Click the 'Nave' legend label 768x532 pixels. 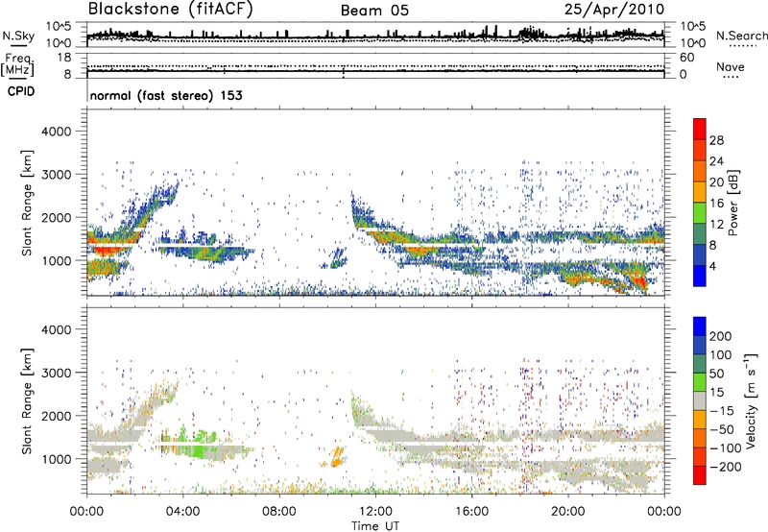(x=731, y=66)
